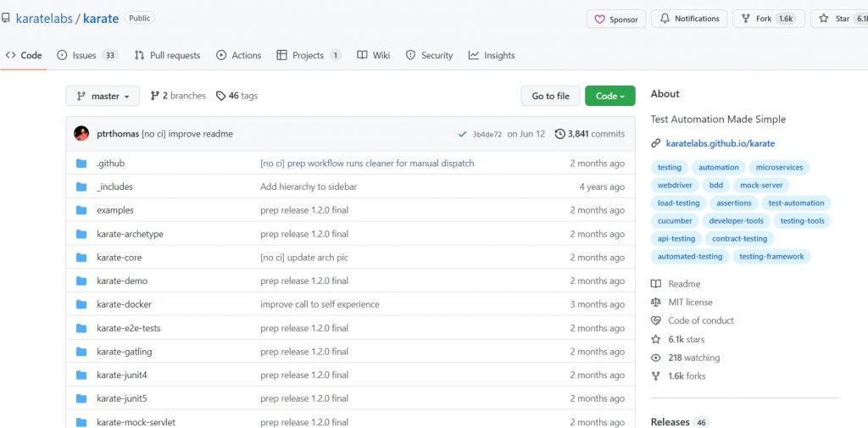Click the examples folder icon
The height and width of the screenshot is (428, 868).
[x=81, y=210]
